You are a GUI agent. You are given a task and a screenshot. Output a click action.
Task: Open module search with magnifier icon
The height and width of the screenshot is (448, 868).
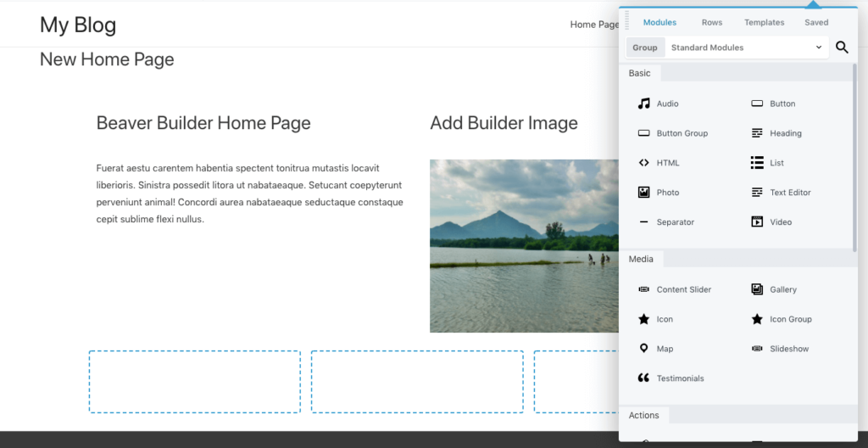(x=842, y=48)
